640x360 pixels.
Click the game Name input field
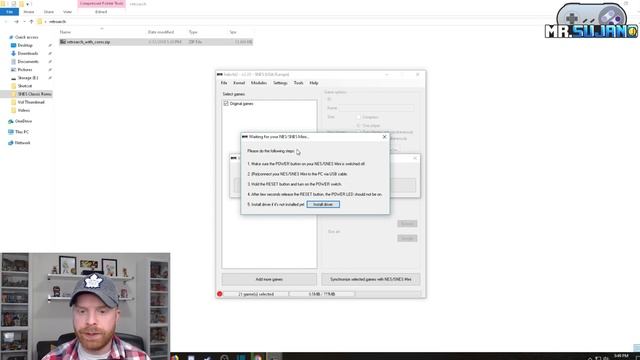click(x=376, y=108)
